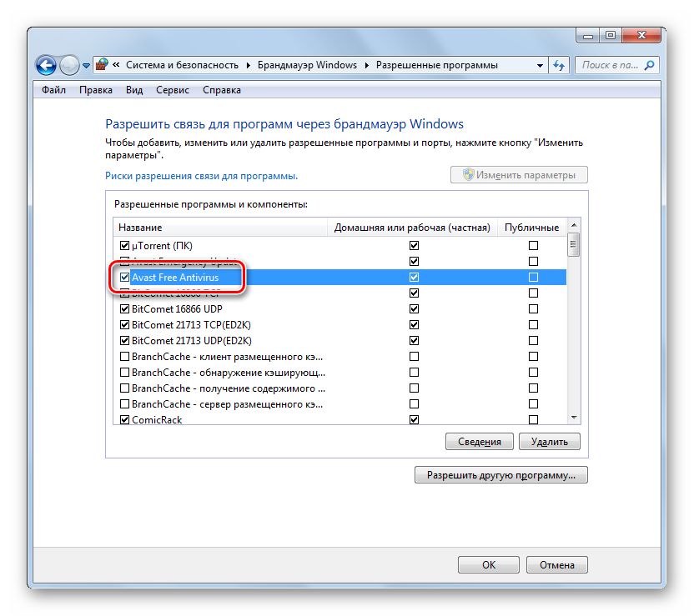Open the Сервис menu
Viewport: 694px width, 616px height.
[172, 90]
